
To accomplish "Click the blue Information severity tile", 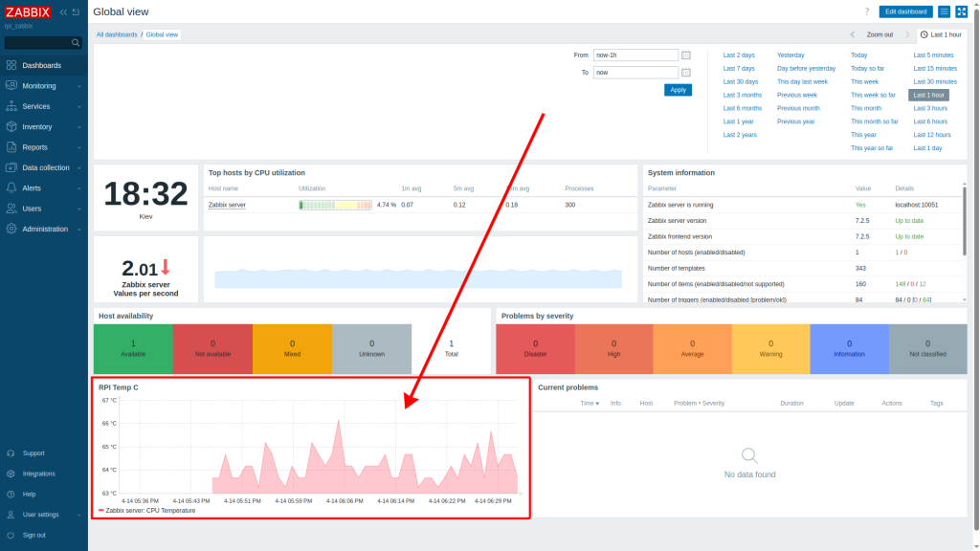I will point(850,348).
